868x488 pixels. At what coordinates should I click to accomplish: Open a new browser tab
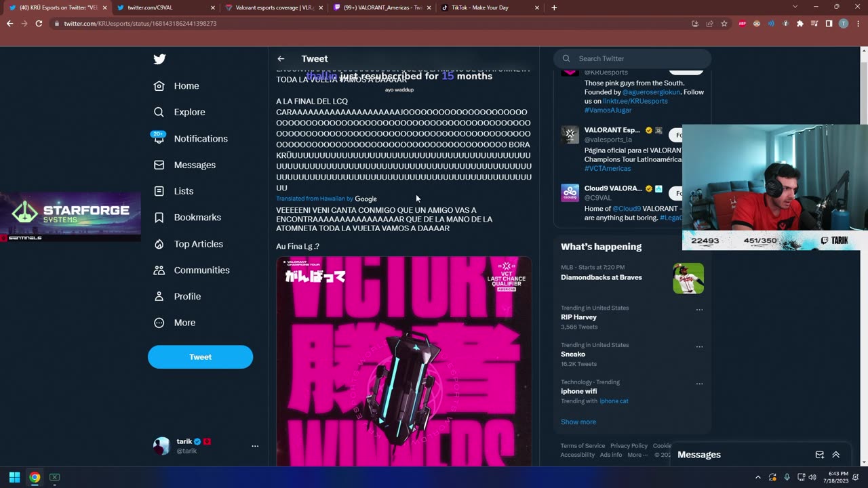554,7
